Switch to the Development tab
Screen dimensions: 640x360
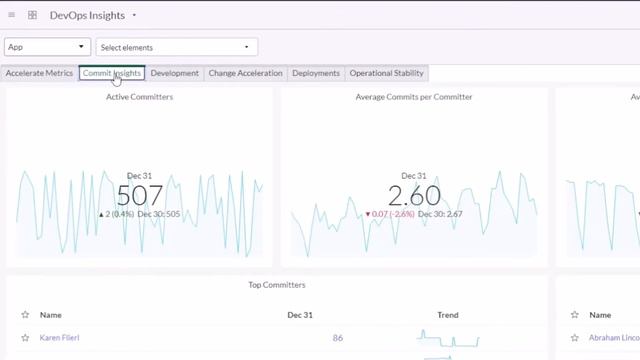pos(175,73)
